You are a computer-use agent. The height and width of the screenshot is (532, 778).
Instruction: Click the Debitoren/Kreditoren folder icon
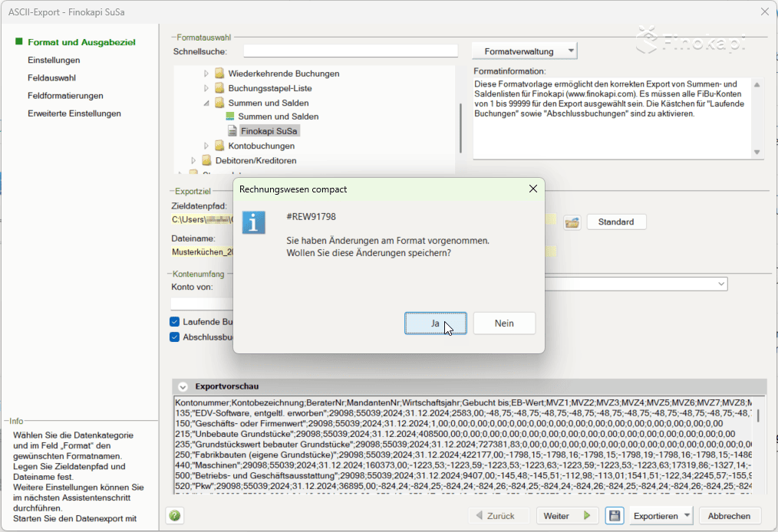pyautogui.click(x=206, y=161)
